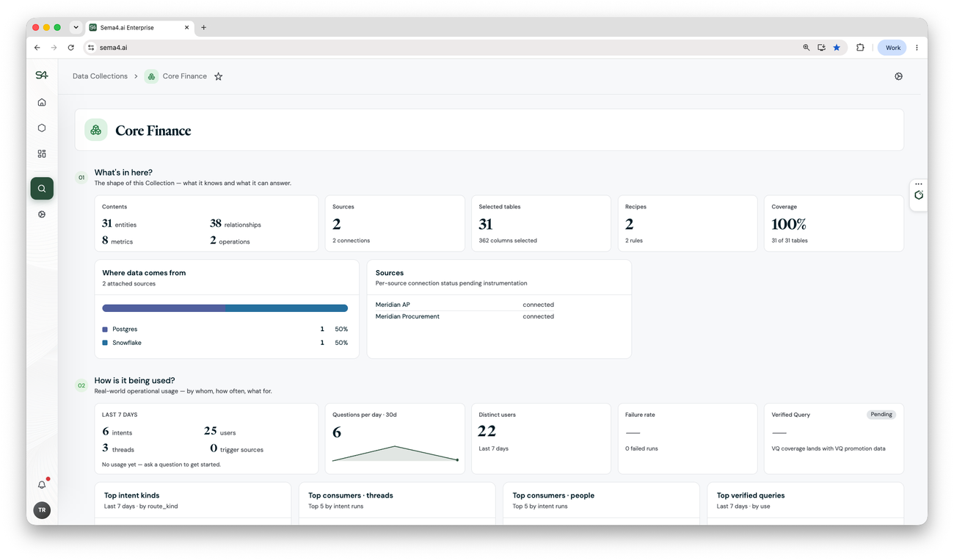This screenshot has width=954, height=560.
Task: Select the highlighted search icon in sidebar
Action: coord(42,189)
